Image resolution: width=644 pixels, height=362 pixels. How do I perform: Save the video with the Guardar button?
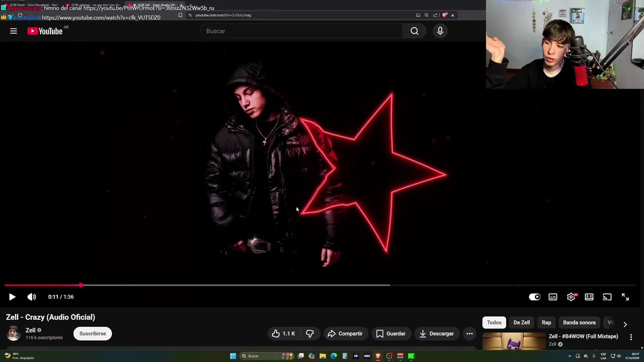pyautogui.click(x=391, y=333)
